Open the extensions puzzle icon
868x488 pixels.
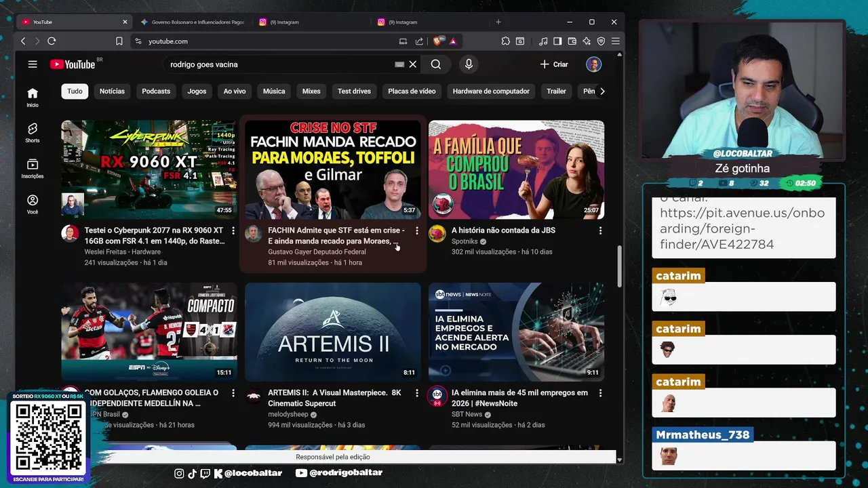tap(506, 41)
